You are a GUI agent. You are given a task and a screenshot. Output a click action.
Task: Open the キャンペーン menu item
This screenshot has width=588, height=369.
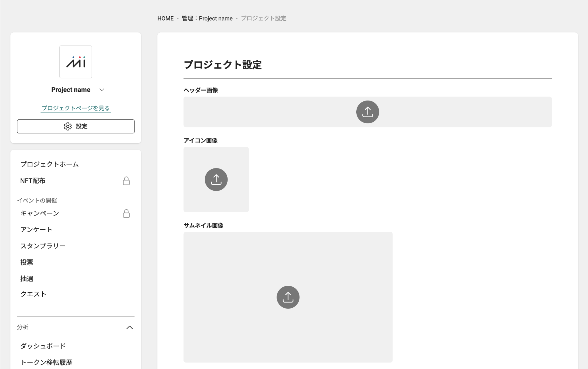click(39, 213)
